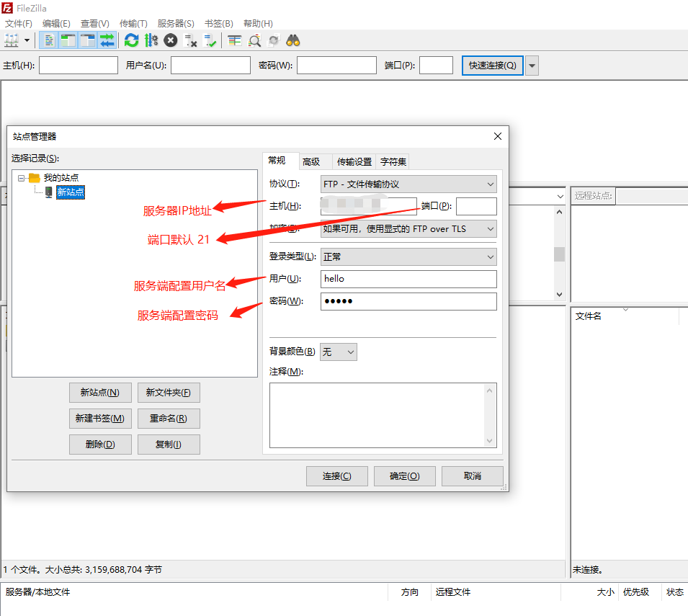Open the 背景颜色(B) dropdown
The image size is (688, 616).
point(339,352)
